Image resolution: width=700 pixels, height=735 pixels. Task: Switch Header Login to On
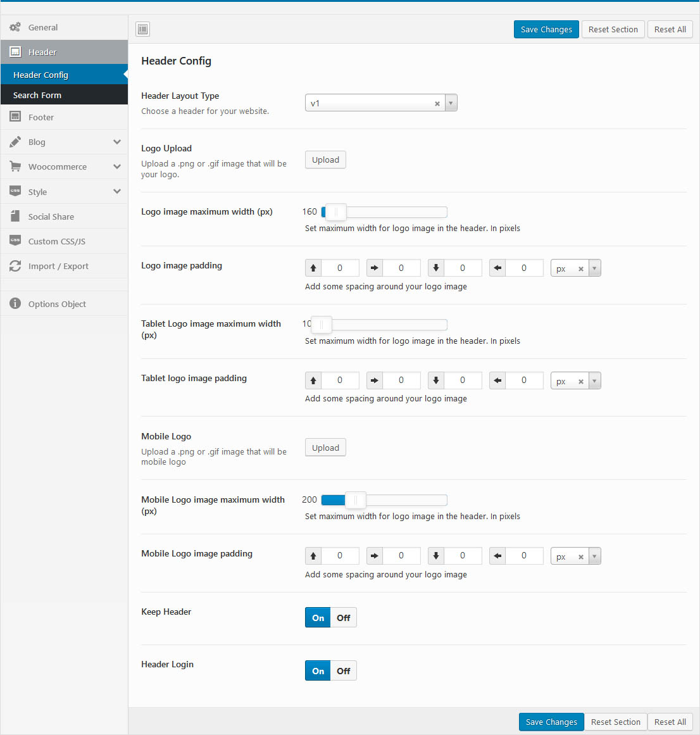[318, 671]
